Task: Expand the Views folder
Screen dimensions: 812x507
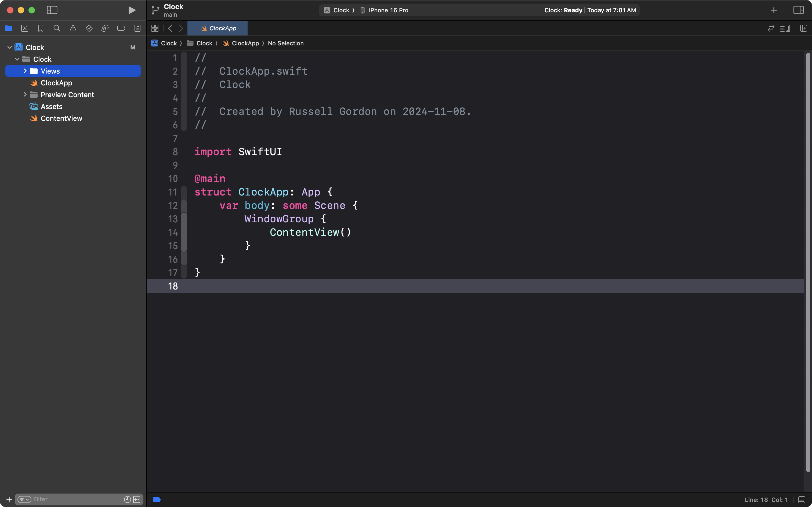Action: 25,71
